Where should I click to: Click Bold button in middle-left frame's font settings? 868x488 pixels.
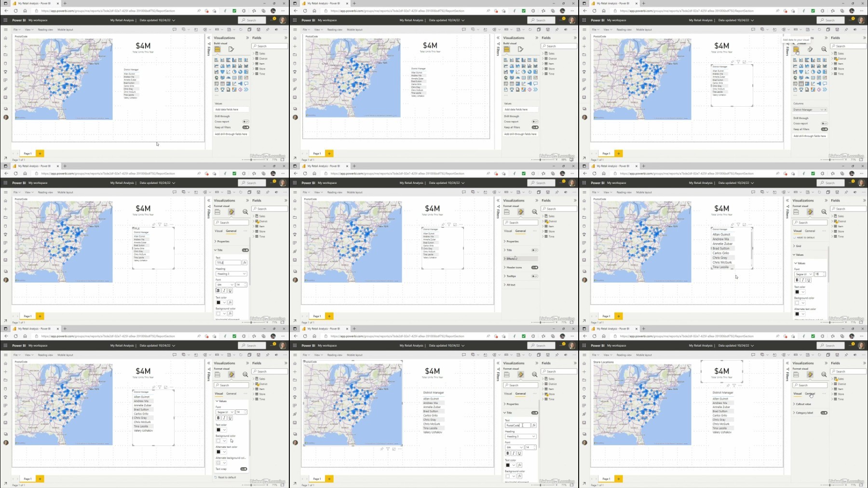point(218,291)
